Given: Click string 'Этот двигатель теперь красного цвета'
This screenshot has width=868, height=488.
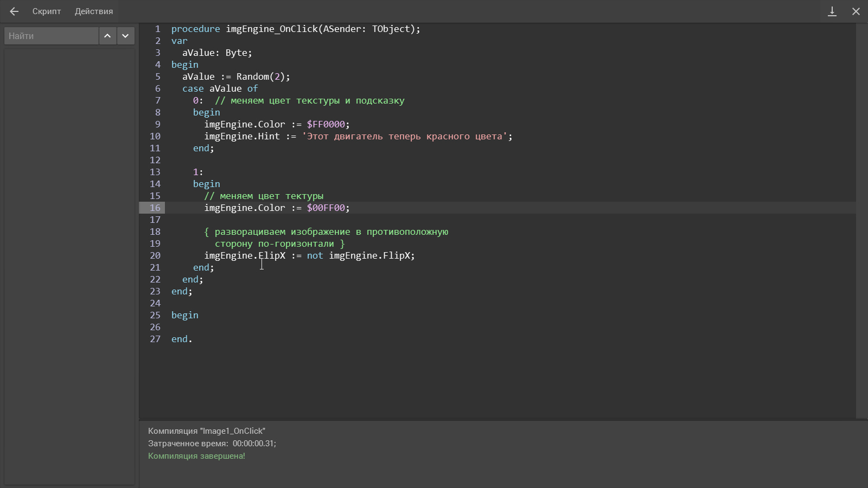Looking at the screenshot, I should (x=404, y=136).
